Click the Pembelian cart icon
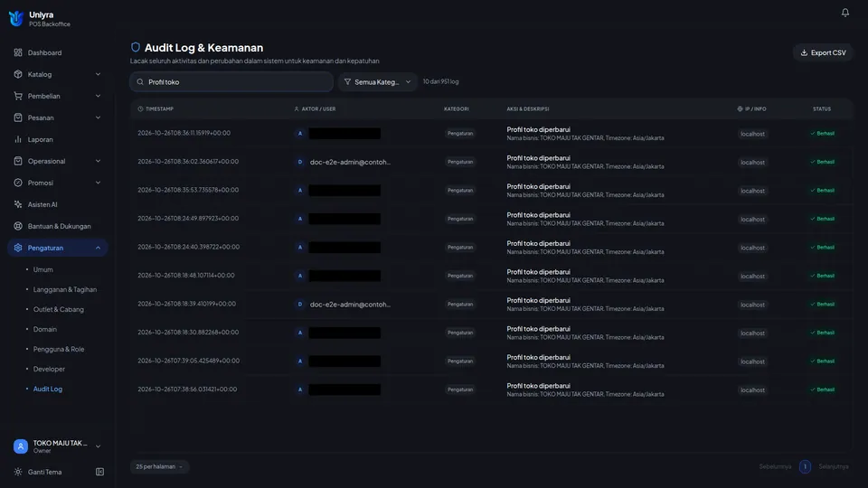The width and height of the screenshot is (868, 488). 18,96
